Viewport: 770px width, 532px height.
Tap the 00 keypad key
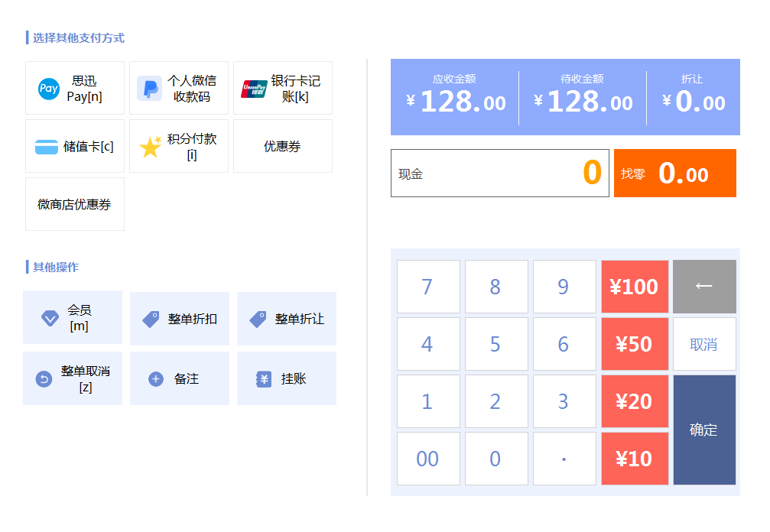(x=428, y=459)
